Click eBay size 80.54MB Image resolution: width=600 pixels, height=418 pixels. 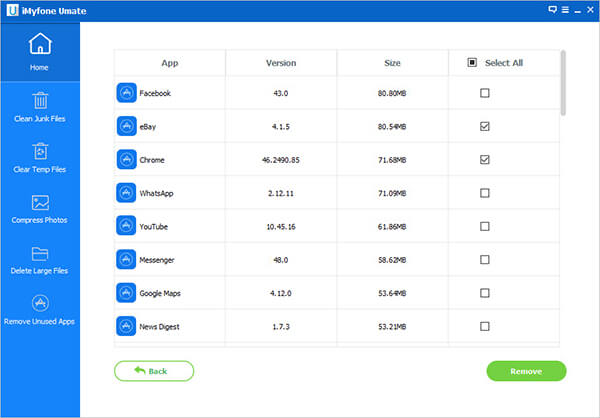(392, 127)
